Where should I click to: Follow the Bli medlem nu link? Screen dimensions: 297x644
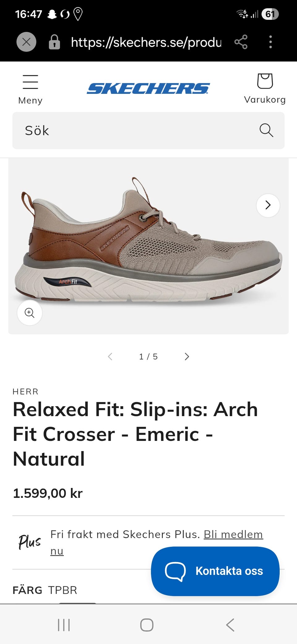tap(157, 543)
